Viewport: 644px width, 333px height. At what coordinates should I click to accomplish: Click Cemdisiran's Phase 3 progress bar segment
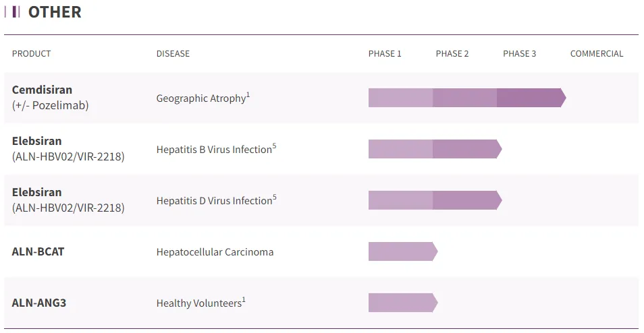click(x=530, y=98)
